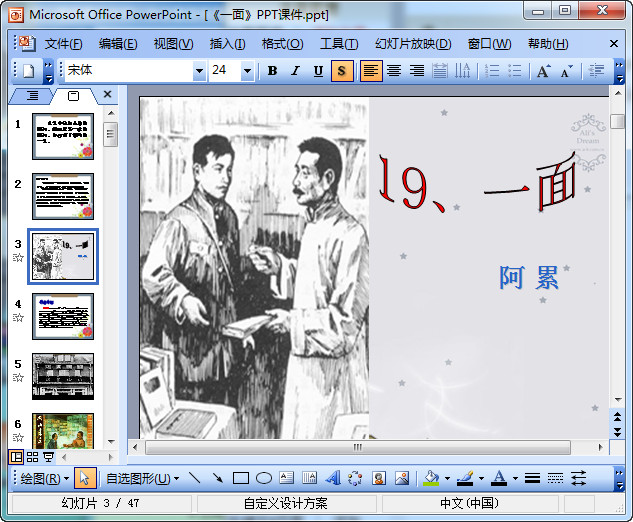Open the 工具(T) menu
This screenshot has width=633, height=522.
pyautogui.click(x=339, y=44)
